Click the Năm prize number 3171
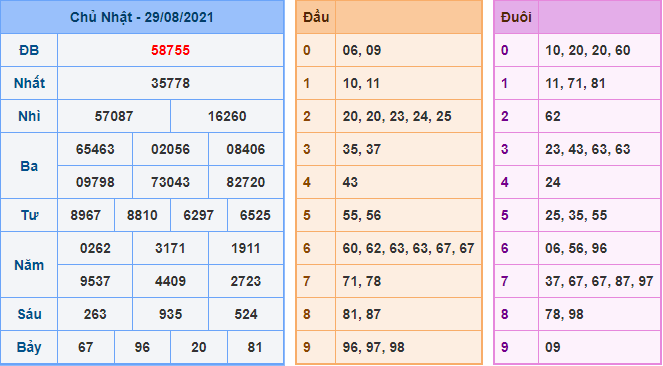 pyautogui.click(x=170, y=248)
